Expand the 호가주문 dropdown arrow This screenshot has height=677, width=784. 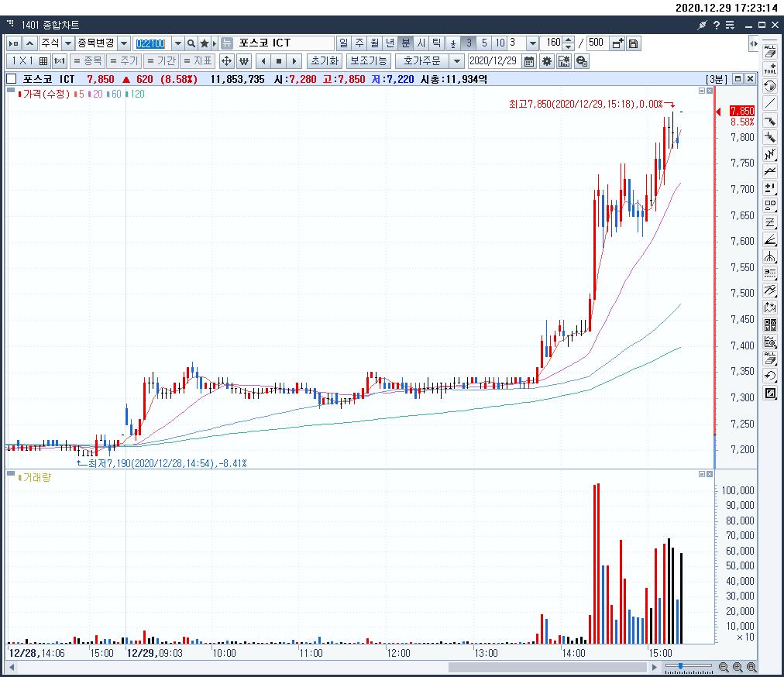tap(456, 61)
